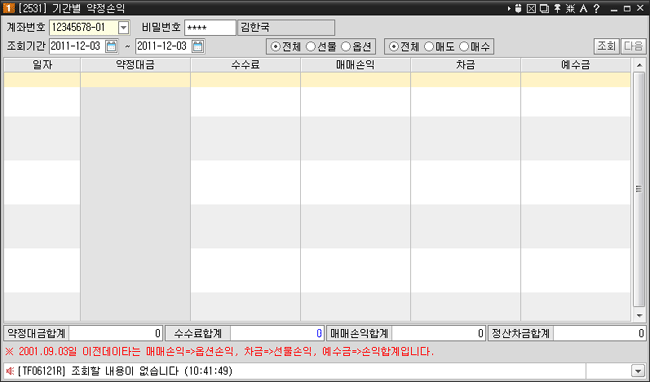
Task: Click the 조회 button
Action: (606, 46)
